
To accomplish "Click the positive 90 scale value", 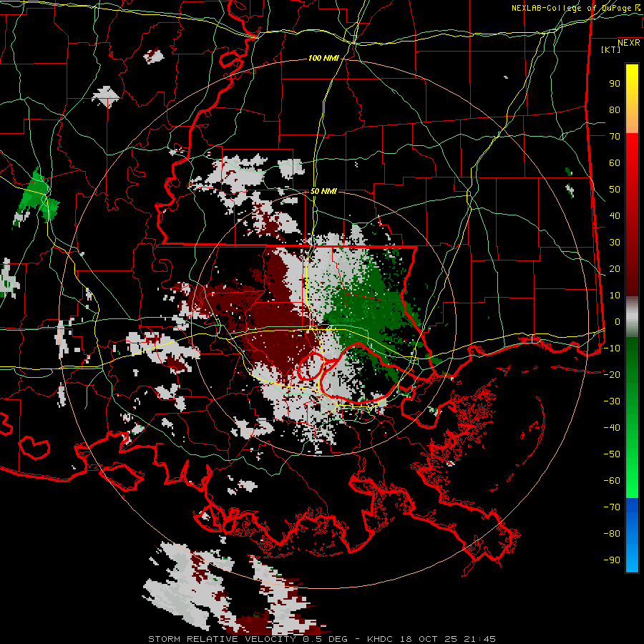I will click(x=615, y=84).
